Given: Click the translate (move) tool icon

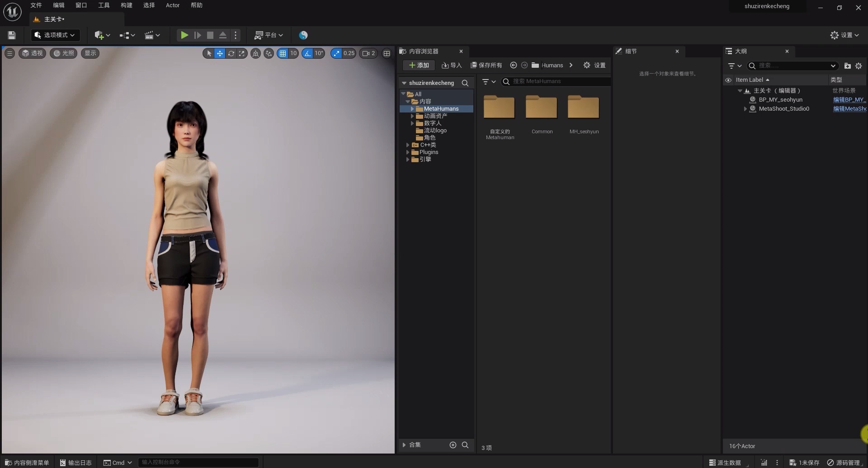Looking at the screenshot, I should pyautogui.click(x=220, y=53).
